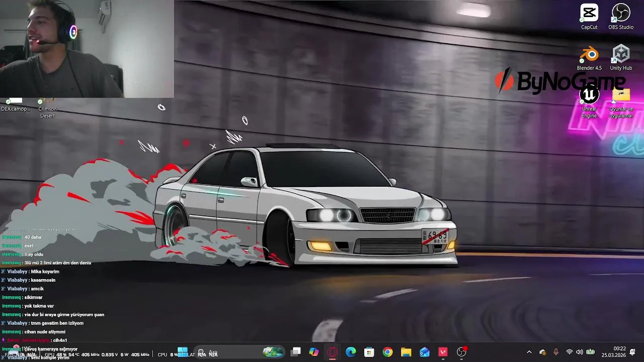This screenshot has height=362, width=644.
Task: Click the chat message 'tmm gavatim ben izliyom'
Action: pyautogui.click(x=57, y=323)
